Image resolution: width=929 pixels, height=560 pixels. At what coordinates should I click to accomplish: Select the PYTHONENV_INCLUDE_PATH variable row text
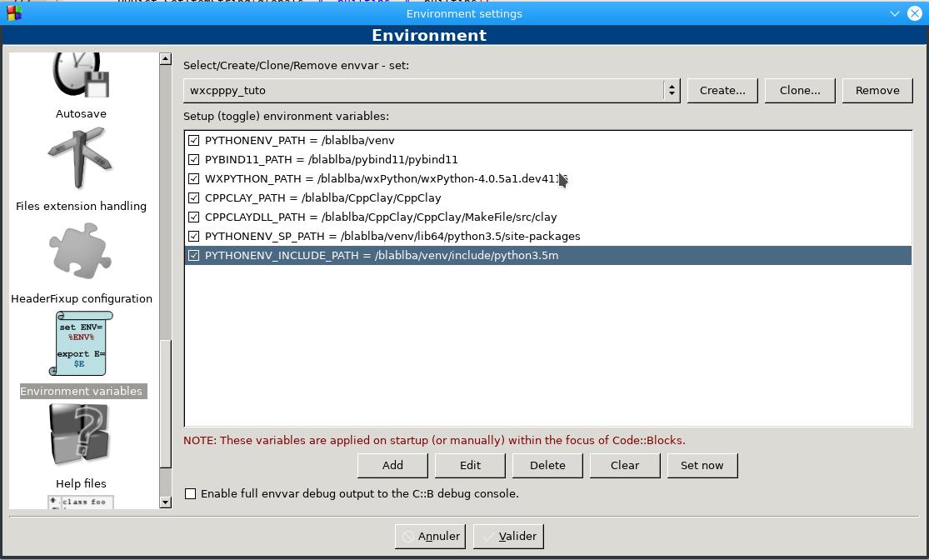click(x=382, y=255)
